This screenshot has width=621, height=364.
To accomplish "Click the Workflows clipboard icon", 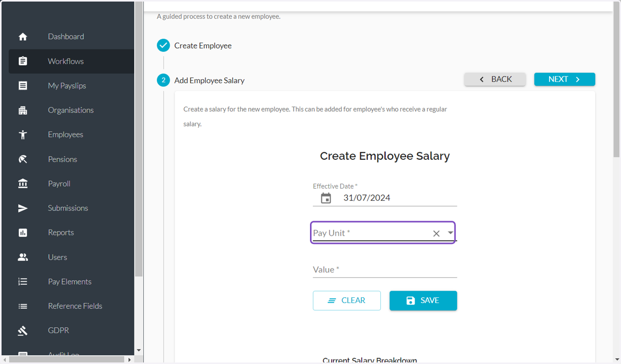I will click(x=23, y=61).
